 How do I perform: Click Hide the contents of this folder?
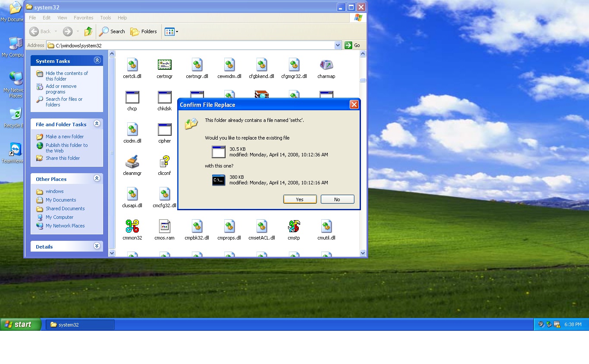(x=67, y=76)
